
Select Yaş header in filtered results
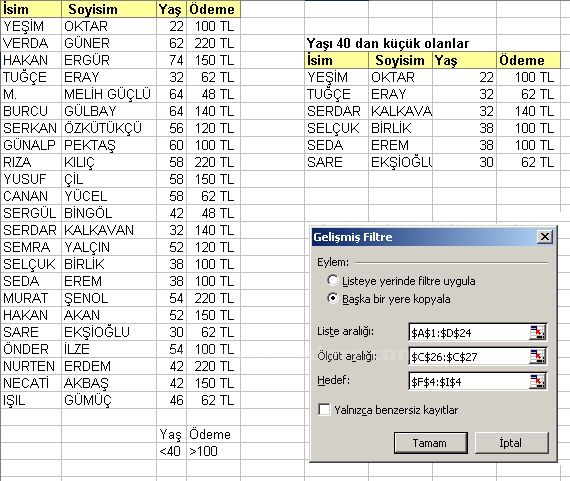click(464, 60)
